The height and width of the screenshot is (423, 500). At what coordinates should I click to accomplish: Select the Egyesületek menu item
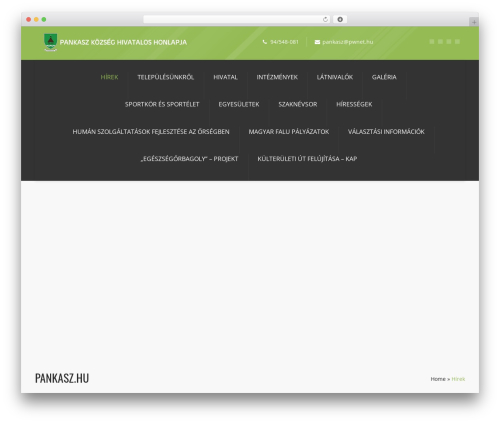pyautogui.click(x=239, y=104)
